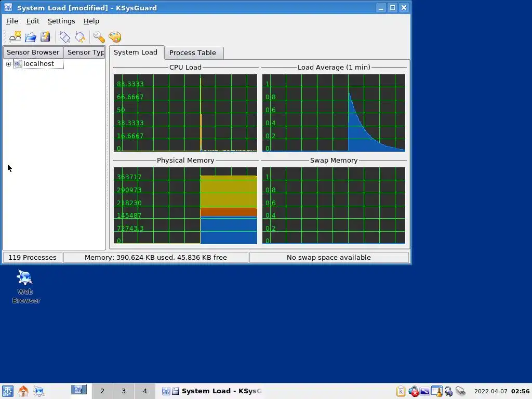This screenshot has height=399, width=532.
Task: Open the display settings tray icon
Action: [425, 391]
